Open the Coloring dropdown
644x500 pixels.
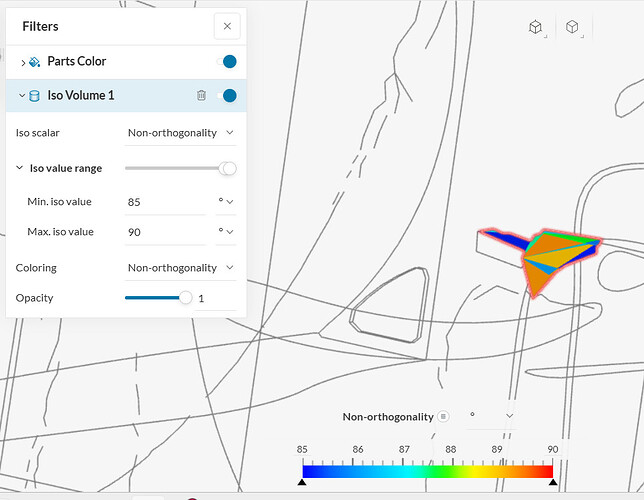(180, 268)
